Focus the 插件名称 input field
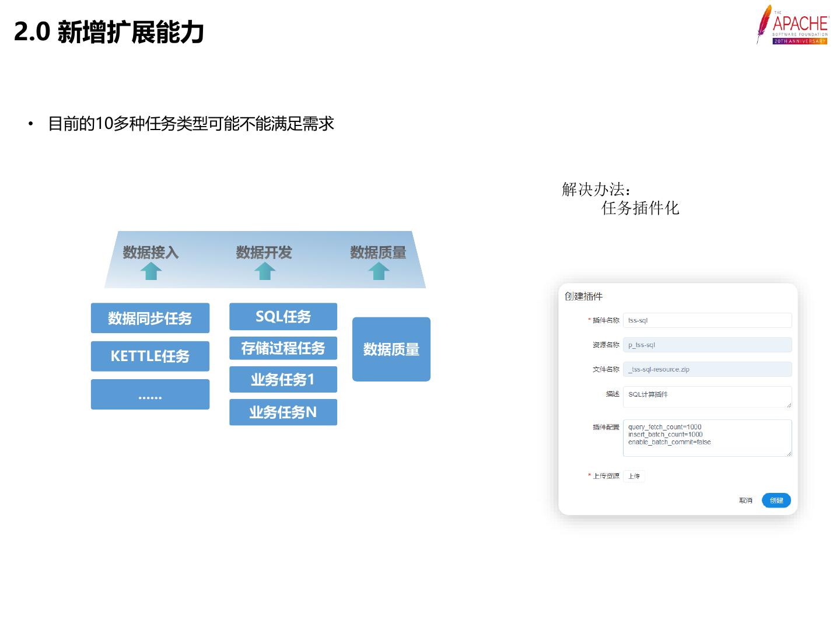840x630 pixels. [707, 320]
